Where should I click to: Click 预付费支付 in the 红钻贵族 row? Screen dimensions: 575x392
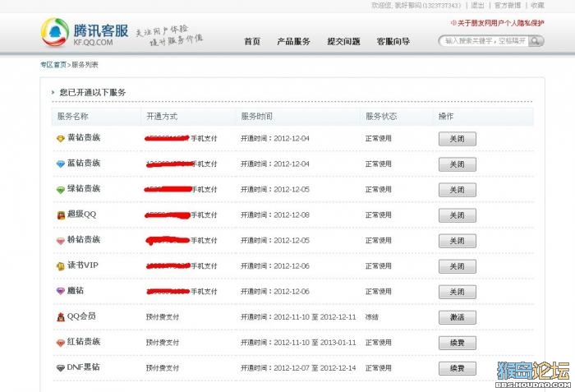point(163,343)
